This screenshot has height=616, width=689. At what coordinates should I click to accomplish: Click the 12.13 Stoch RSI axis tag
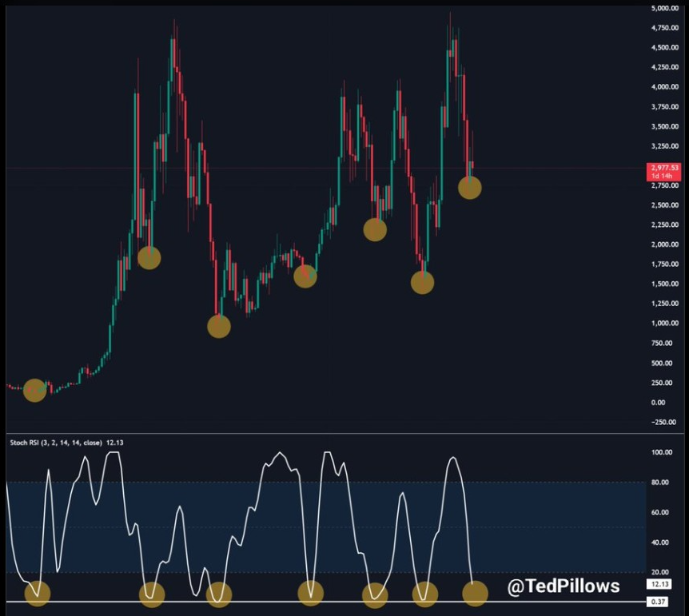(x=659, y=584)
